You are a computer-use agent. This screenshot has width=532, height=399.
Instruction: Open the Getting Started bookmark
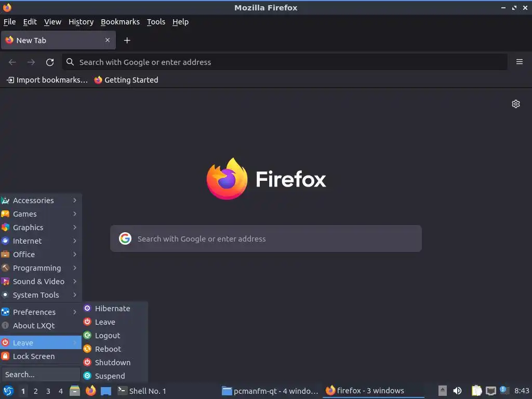tap(126, 80)
